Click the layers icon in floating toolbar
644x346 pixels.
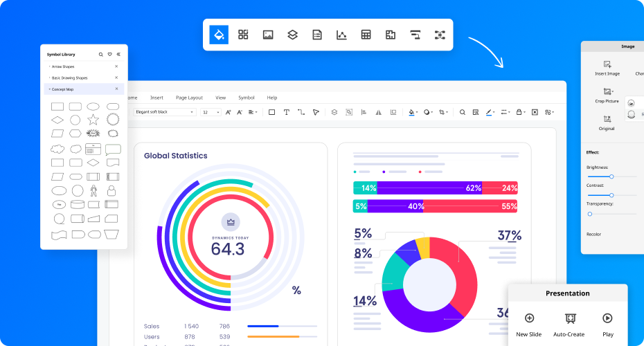292,35
